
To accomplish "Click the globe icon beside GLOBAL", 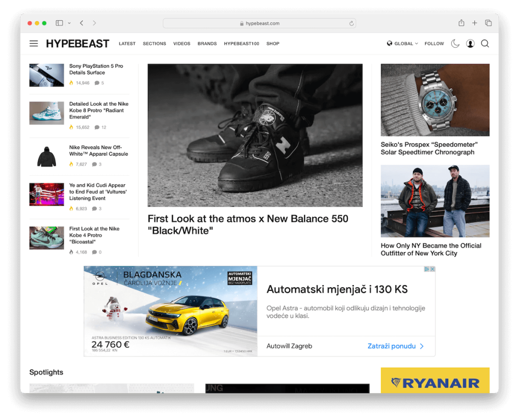I will (x=390, y=44).
